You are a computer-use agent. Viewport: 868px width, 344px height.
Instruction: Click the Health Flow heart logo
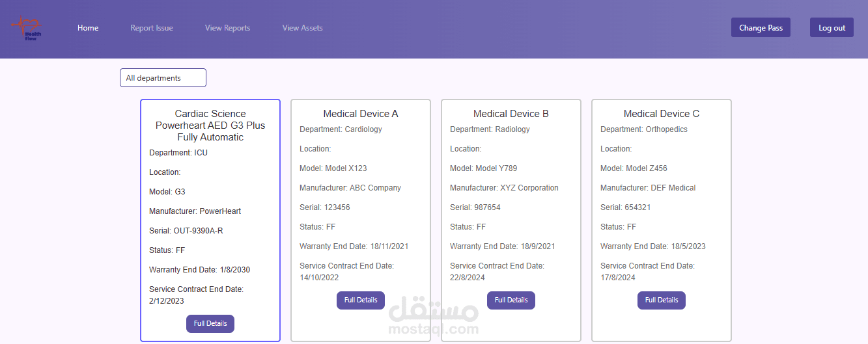pos(27,29)
